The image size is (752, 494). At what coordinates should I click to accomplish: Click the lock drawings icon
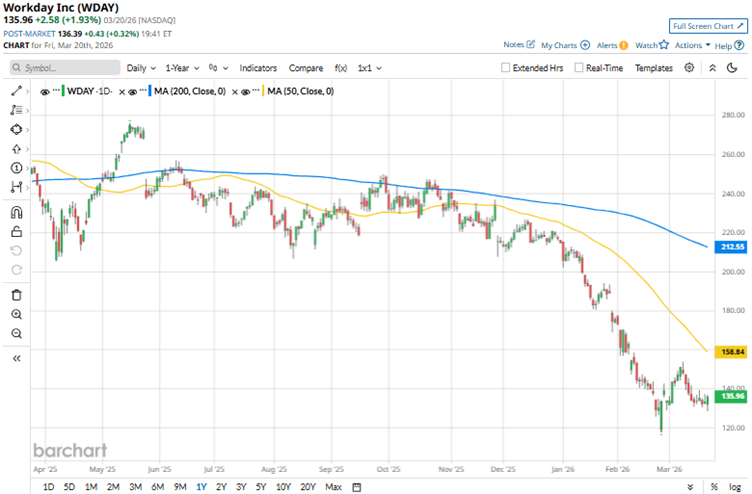click(x=16, y=231)
